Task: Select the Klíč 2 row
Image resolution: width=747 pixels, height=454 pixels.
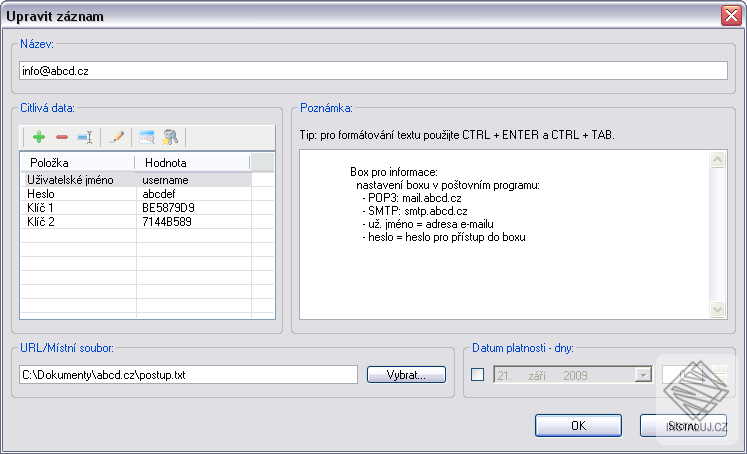Action: [x=136, y=222]
